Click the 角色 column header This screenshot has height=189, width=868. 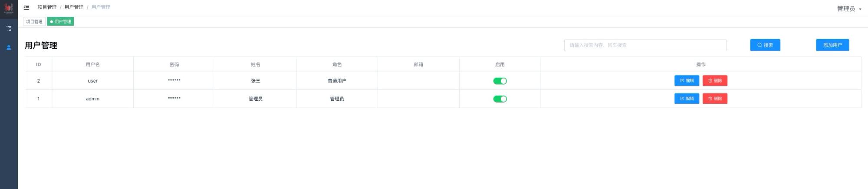337,64
